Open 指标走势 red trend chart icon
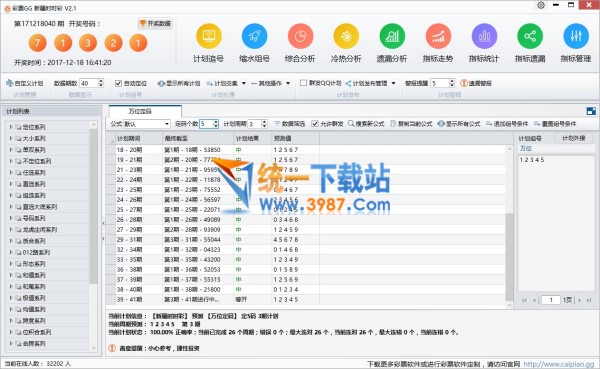 click(438, 36)
